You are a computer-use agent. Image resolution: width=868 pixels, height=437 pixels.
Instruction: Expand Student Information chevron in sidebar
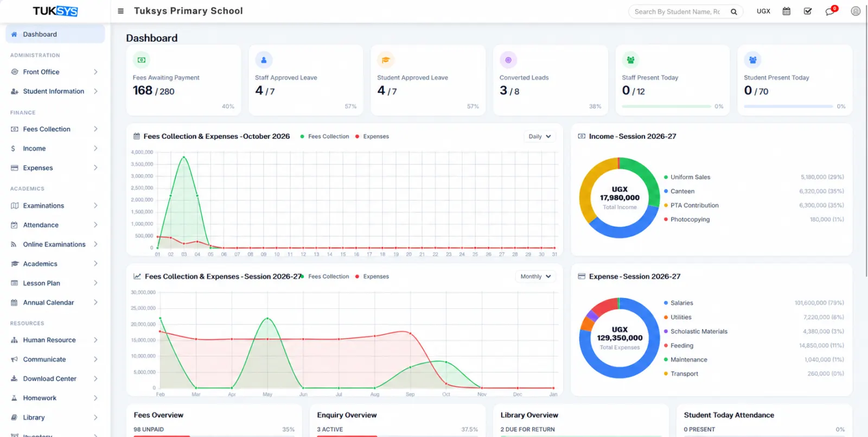point(95,91)
